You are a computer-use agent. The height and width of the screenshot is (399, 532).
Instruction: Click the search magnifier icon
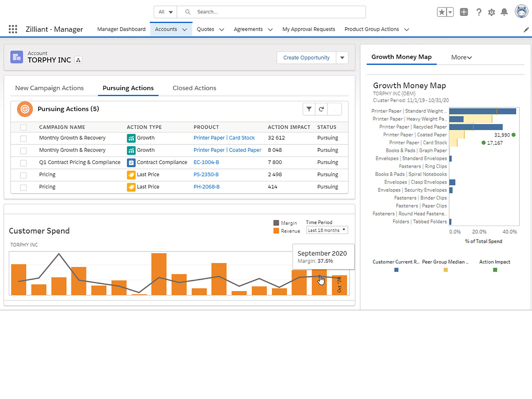(x=188, y=12)
